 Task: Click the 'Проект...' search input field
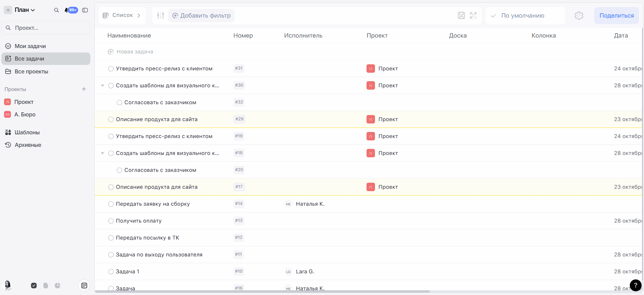[x=47, y=28]
